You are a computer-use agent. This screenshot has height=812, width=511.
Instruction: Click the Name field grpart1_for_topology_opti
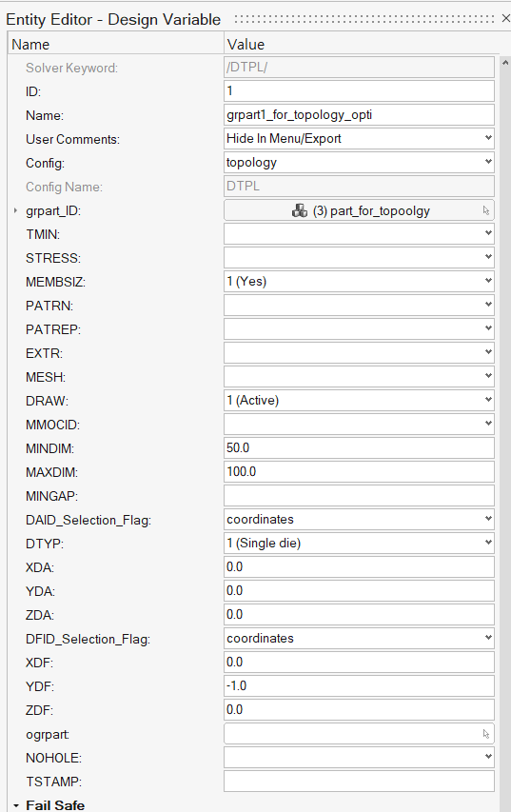(x=359, y=115)
